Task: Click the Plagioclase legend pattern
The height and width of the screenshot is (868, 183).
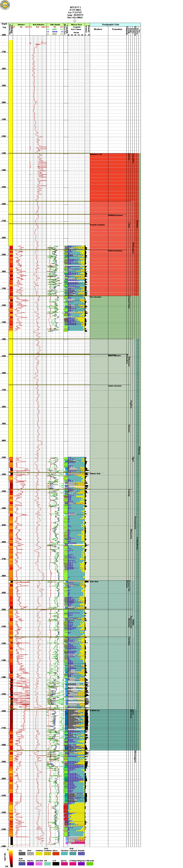Action: pos(81,864)
